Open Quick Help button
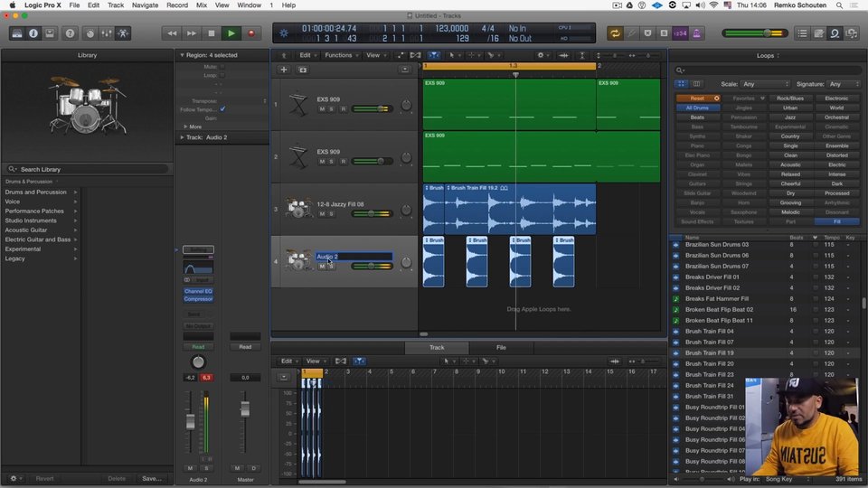 (70, 33)
